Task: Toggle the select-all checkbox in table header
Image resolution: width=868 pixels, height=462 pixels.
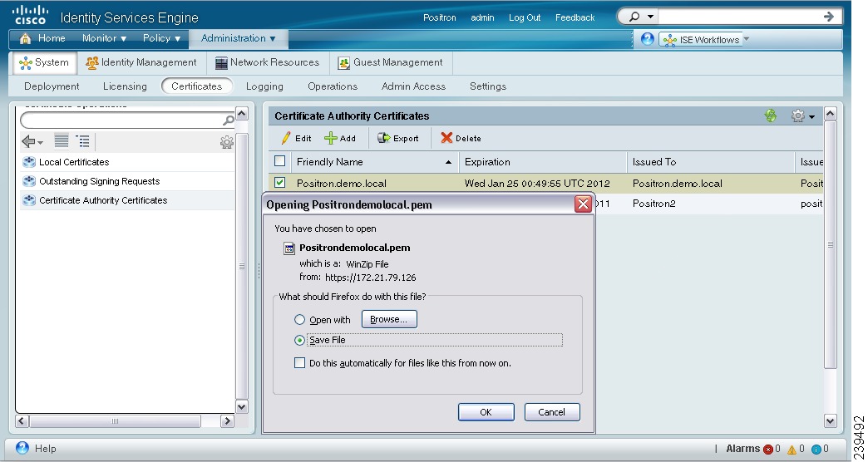Action: tap(279, 161)
